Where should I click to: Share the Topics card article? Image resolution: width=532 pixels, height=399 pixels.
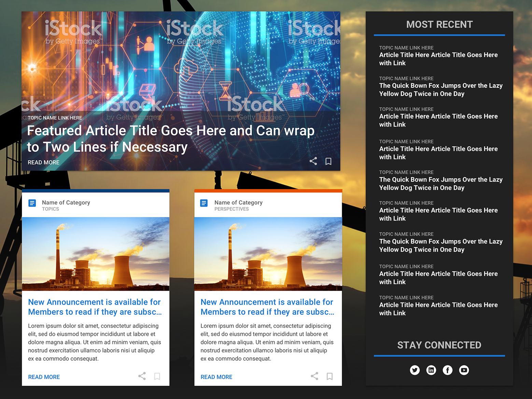pos(142,376)
